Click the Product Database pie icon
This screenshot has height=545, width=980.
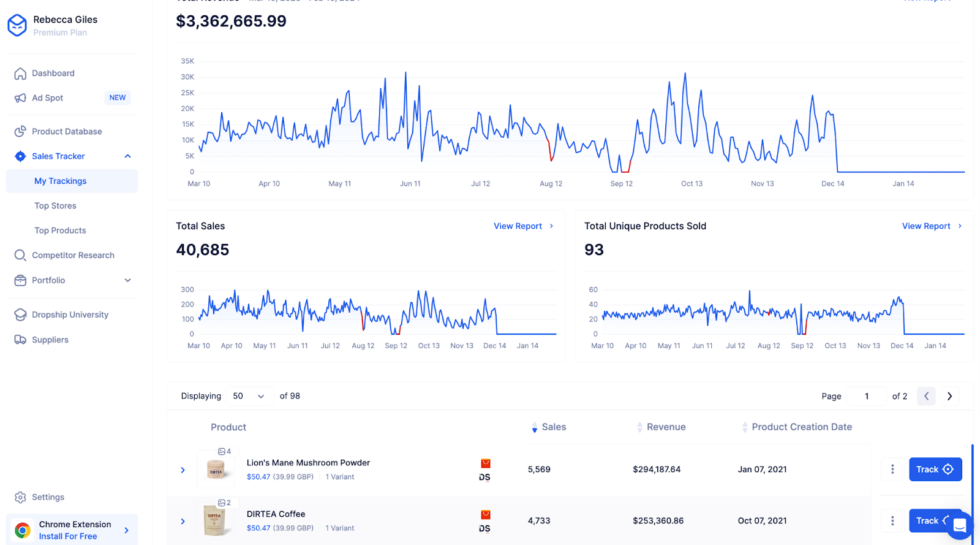point(20,131)
